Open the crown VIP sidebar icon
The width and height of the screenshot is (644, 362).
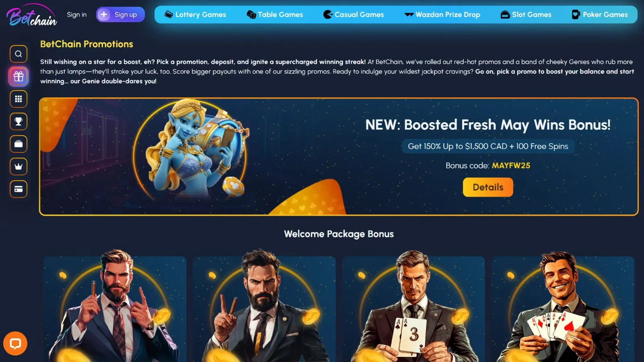19,167
